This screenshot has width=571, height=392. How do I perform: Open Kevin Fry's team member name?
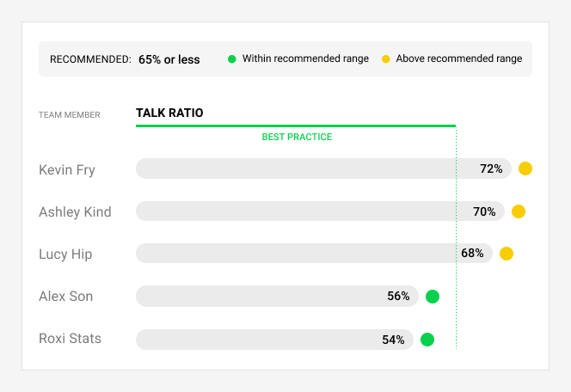[x=67, y=170]
